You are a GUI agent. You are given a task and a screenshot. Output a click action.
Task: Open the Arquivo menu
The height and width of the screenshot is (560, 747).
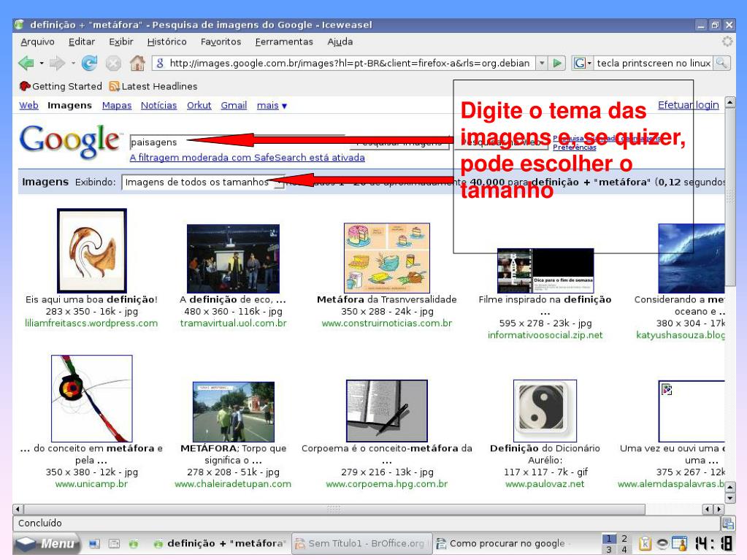38,42
